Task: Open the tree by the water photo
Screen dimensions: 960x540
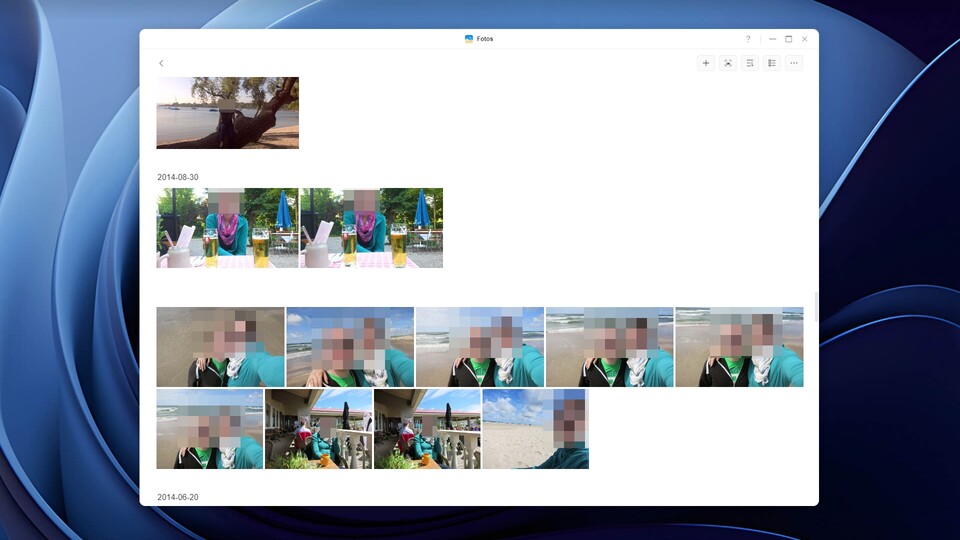Action: click(227, 113)
